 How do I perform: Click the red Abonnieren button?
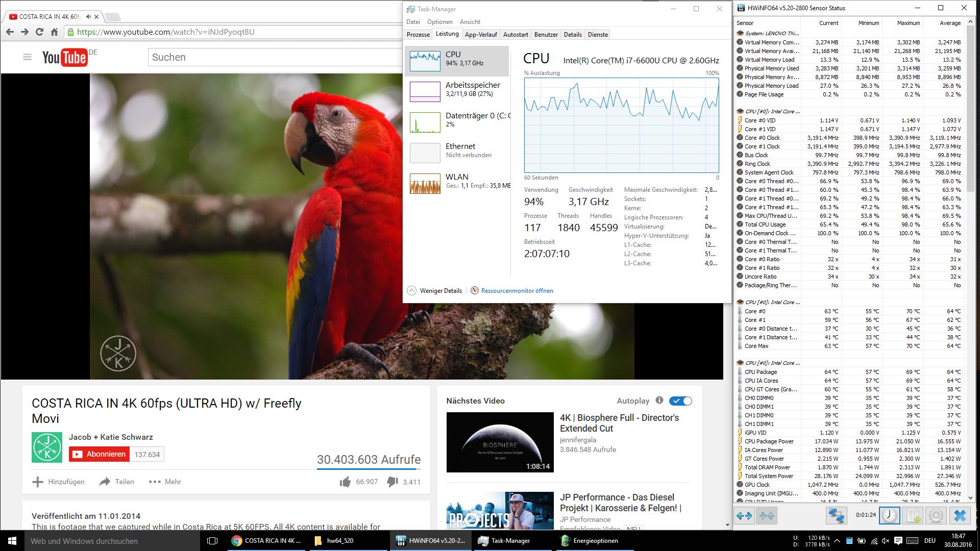pyautogui.click(x=100, y=454)
